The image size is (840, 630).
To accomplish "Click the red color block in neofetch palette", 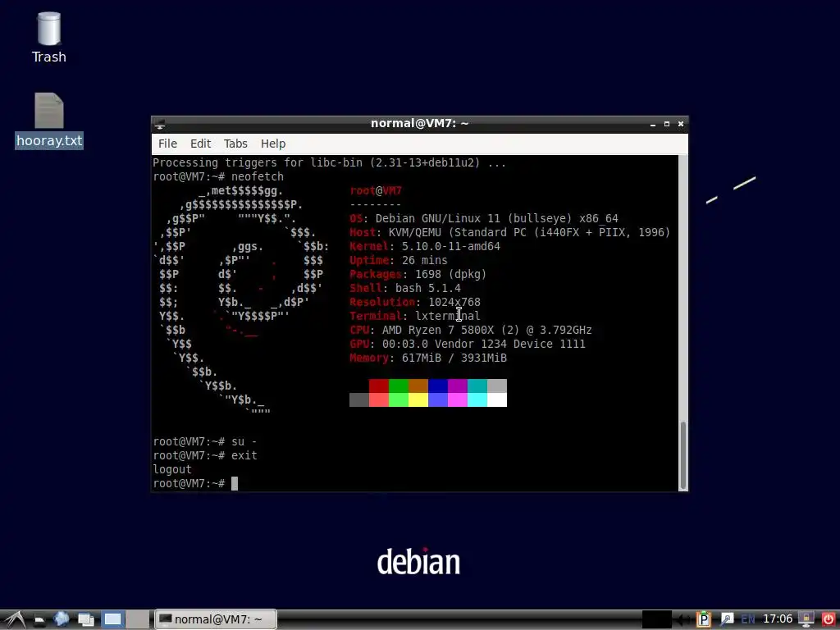I will (378, 386).
